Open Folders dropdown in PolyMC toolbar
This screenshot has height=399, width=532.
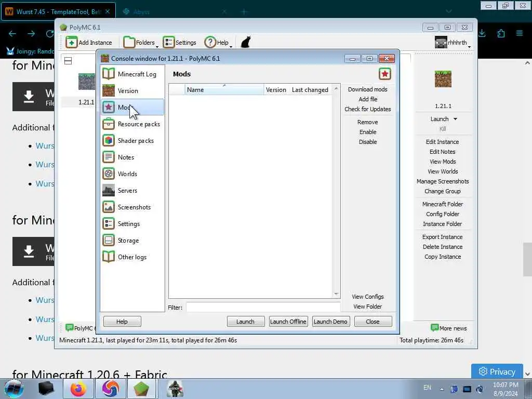tap(140, 43)
